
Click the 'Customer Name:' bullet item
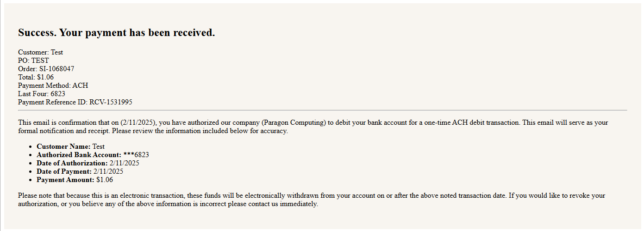pyautogui.click(x=70, y=146)
